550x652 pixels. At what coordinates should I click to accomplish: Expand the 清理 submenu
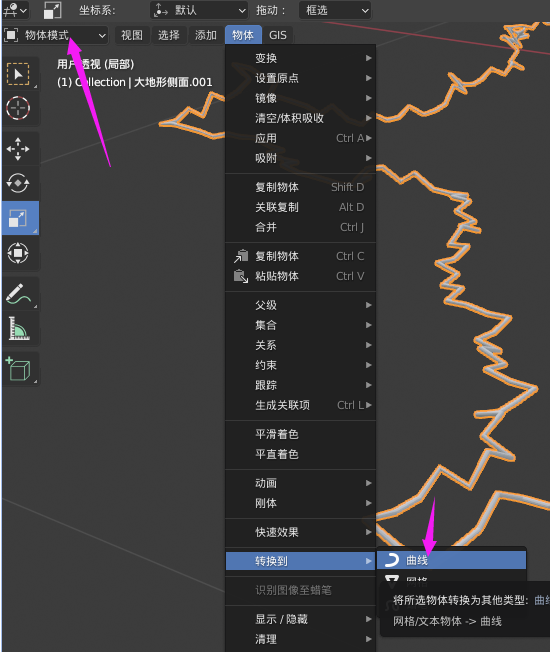(301, 639)
